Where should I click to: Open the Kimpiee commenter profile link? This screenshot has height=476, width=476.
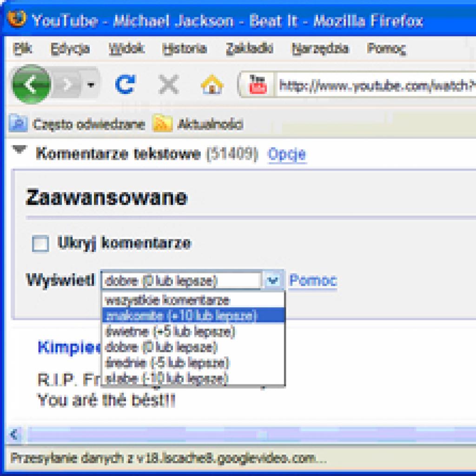[69, 347]
